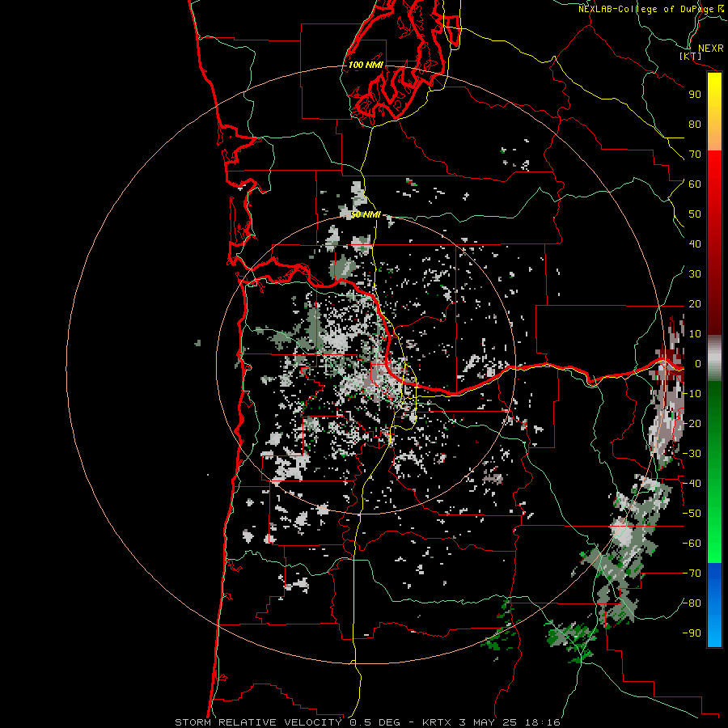
Task: Select the -10 value on velocity scale
Action: 692,394
